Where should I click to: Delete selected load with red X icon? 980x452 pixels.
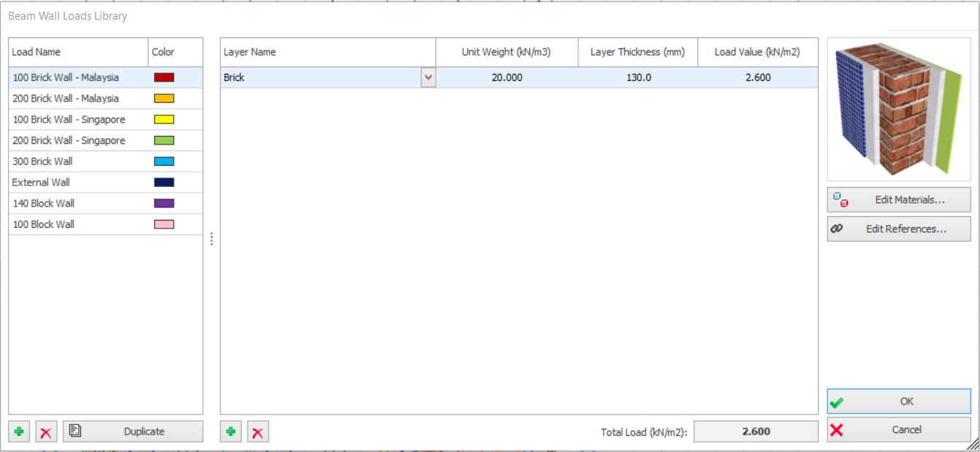click(x=46, y=432)
